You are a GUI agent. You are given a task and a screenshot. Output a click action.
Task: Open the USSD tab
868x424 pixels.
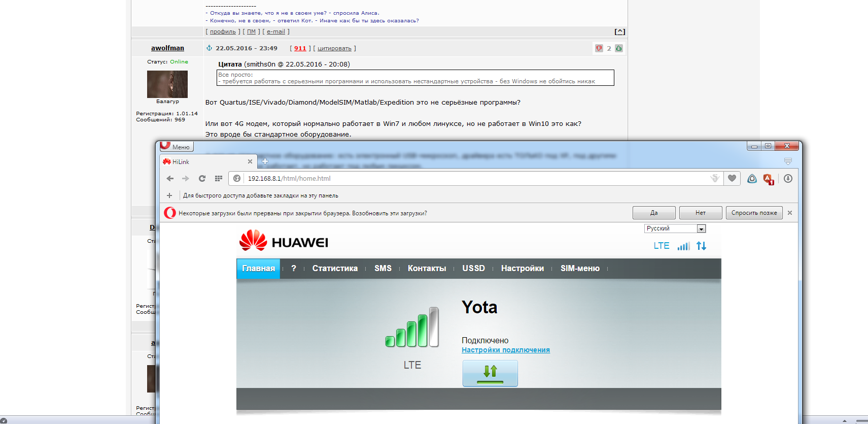pos(474,269)
